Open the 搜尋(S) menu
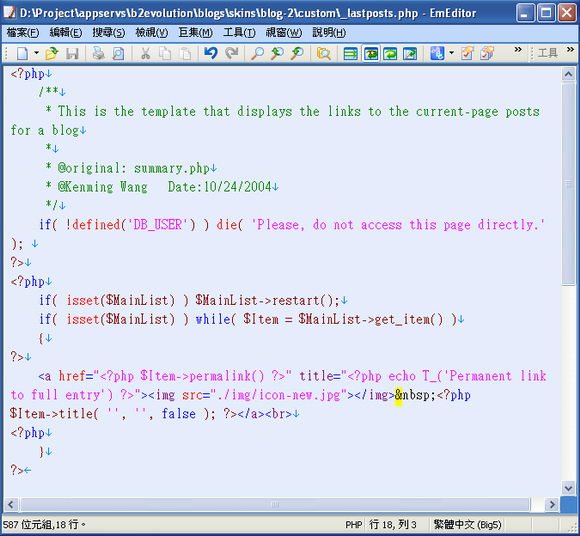Viewport: 580px width, 536px height. [108, 33]
